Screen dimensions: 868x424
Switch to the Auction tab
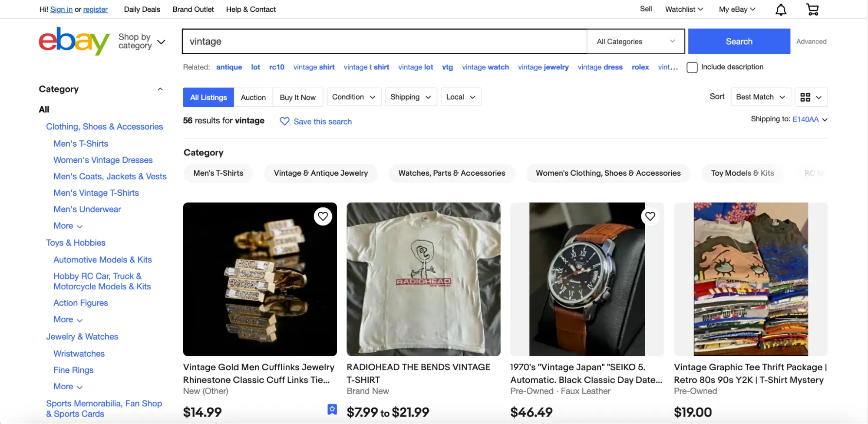tap(253, 97)
